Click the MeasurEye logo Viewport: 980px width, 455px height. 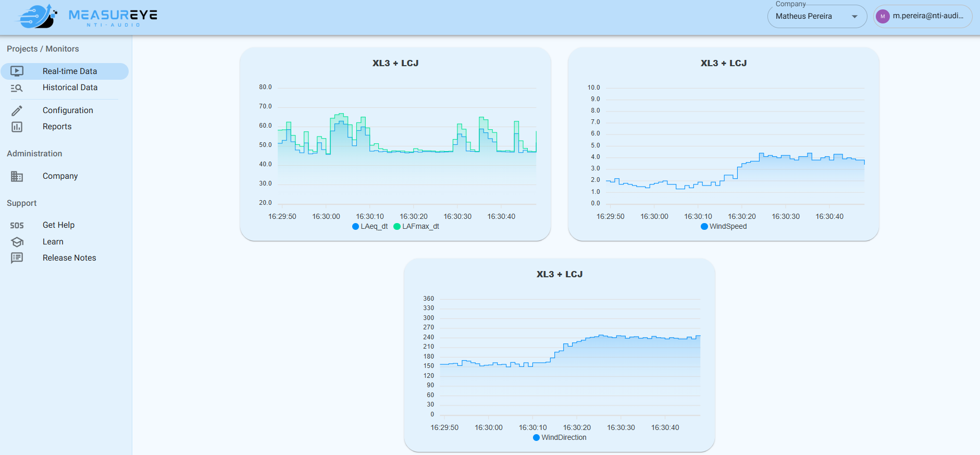coord(86,17)
